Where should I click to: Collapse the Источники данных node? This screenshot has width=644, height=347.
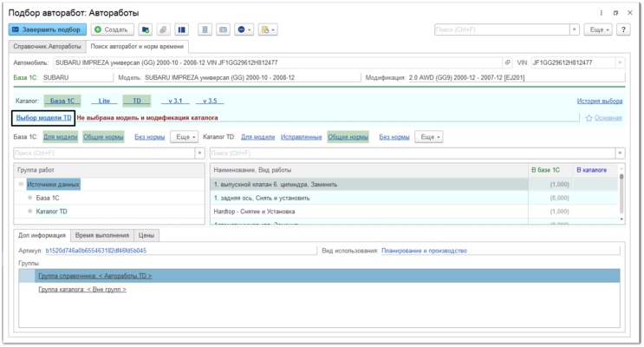(21, 184)
